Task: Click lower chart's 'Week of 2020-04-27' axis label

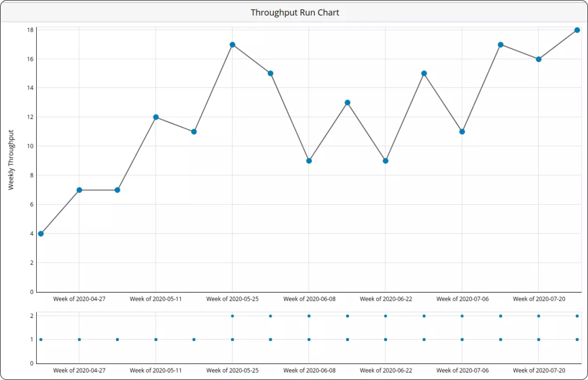Action: (x=79, y=371)
